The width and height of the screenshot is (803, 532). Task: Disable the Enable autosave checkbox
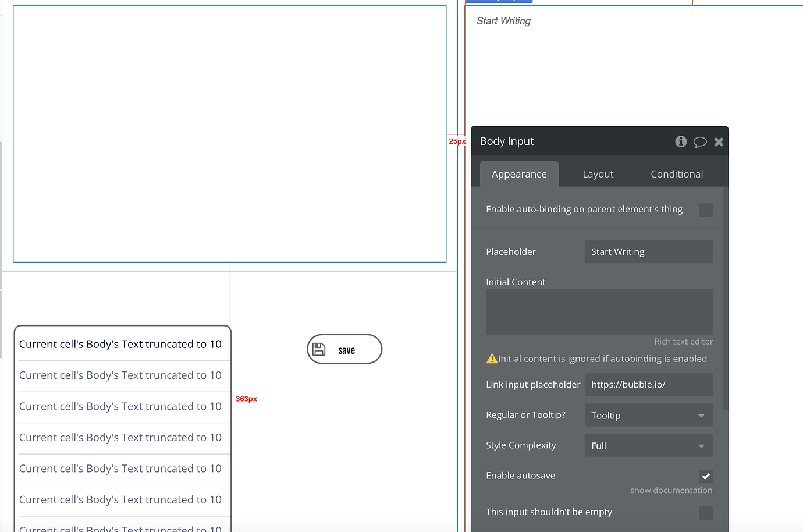[x=706, y=476]
